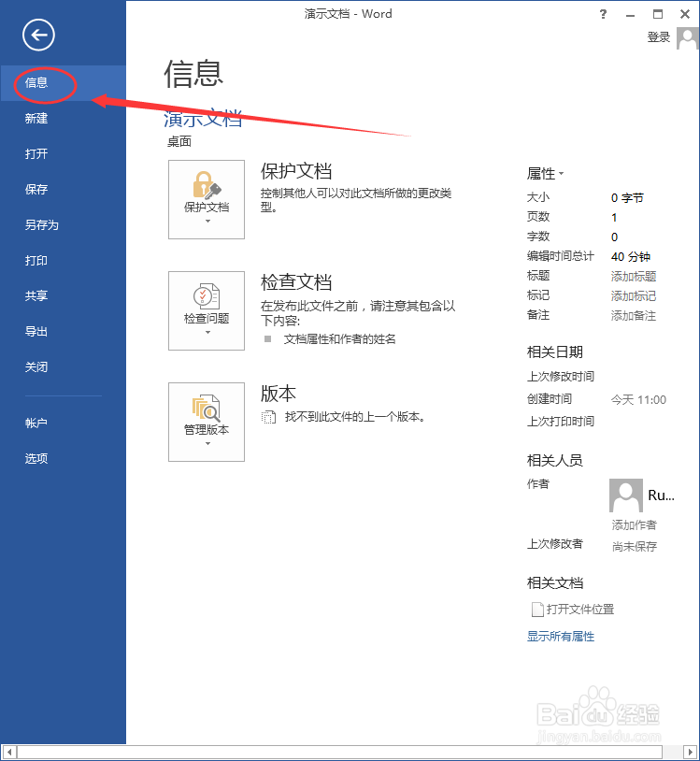Click the 0 字节 size value
The width and height of the screenshot is (700, 761).
click(x=627, y=198)
